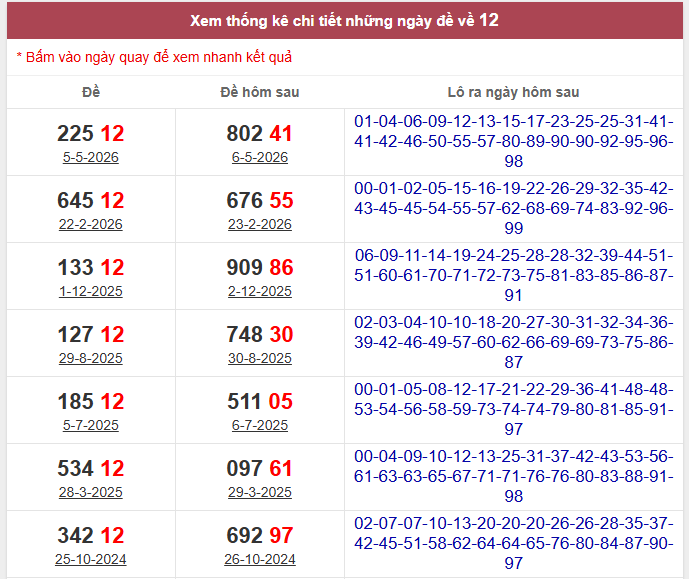The height and width of the screenshot is (579, 689).
Task: Click result number 127 12
Action: (x=91, y=334)
